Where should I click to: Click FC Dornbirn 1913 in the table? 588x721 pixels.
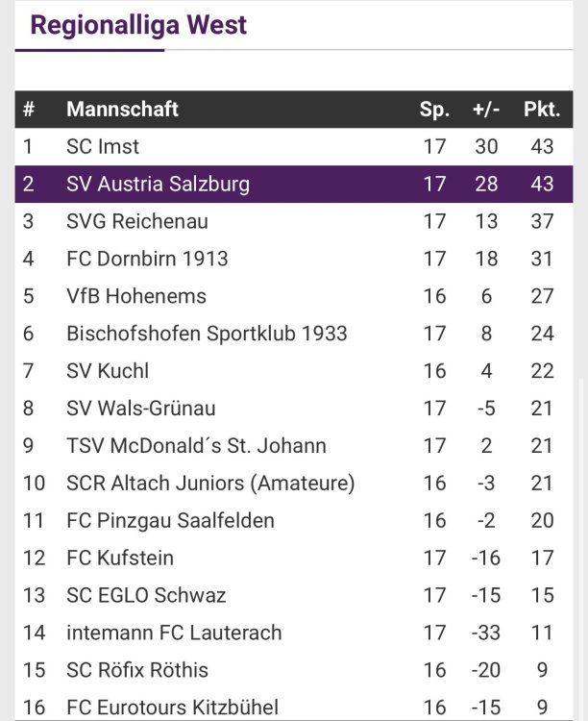[x=147, y=259]
